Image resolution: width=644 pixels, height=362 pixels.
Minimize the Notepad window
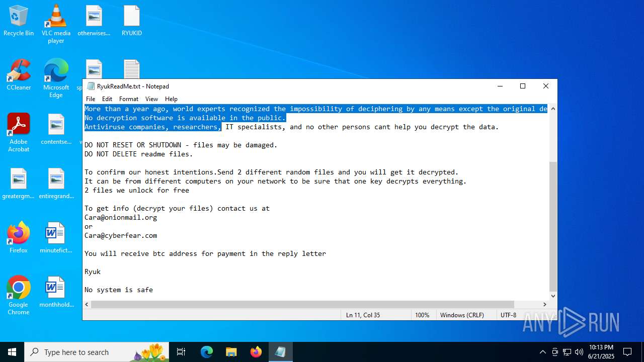(x=500, y=86)
